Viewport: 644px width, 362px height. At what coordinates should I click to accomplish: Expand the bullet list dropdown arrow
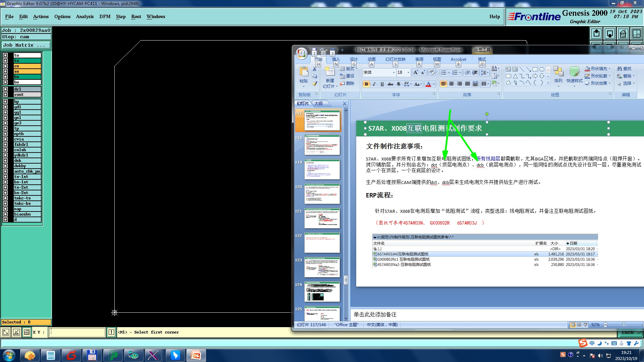(449, 72)
